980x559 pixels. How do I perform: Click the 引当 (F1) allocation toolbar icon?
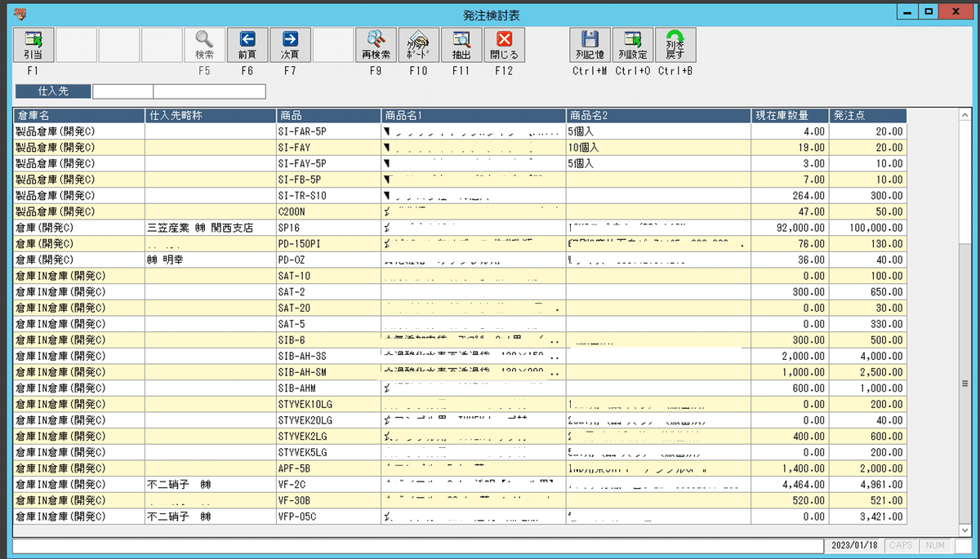(x=33, y=45)
